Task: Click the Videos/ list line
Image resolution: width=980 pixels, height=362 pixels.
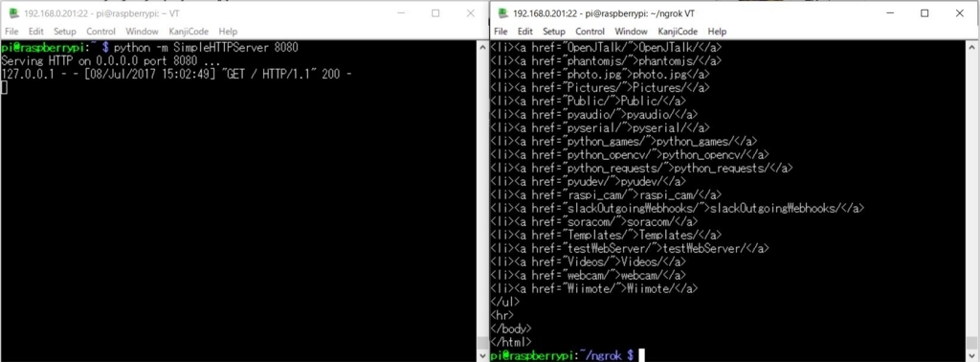Action: point(589,262)
